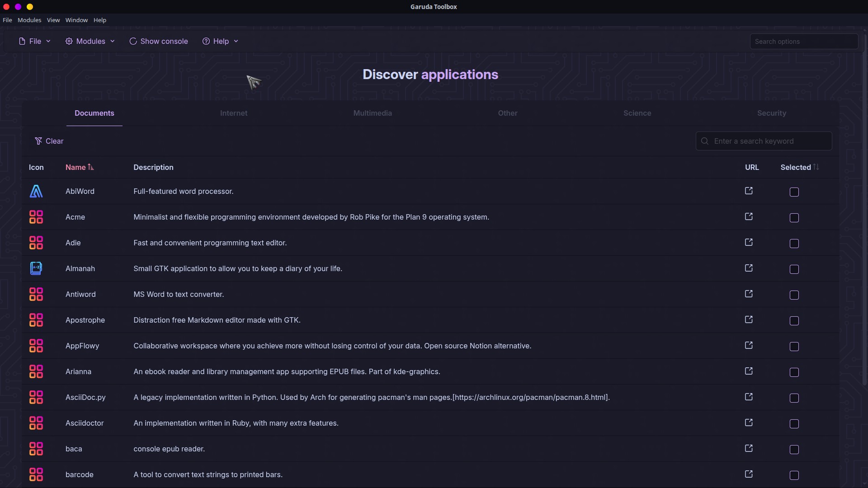
Task: Click the barcode placeholder grid icon
Action: (36, 474)
